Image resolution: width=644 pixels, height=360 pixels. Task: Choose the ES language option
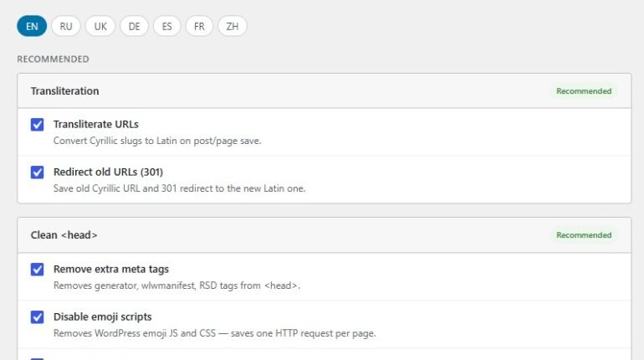(x=166, y=26)
